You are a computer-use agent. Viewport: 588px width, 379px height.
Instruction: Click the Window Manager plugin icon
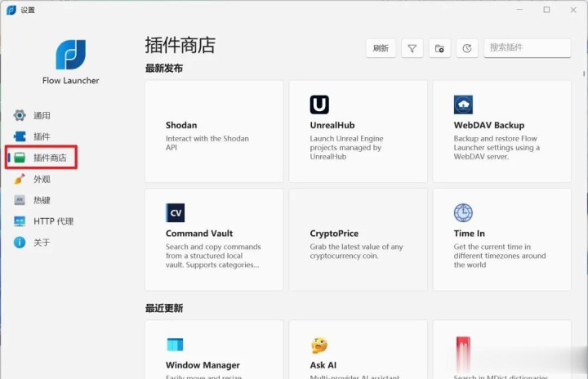(x=176, y=345)
